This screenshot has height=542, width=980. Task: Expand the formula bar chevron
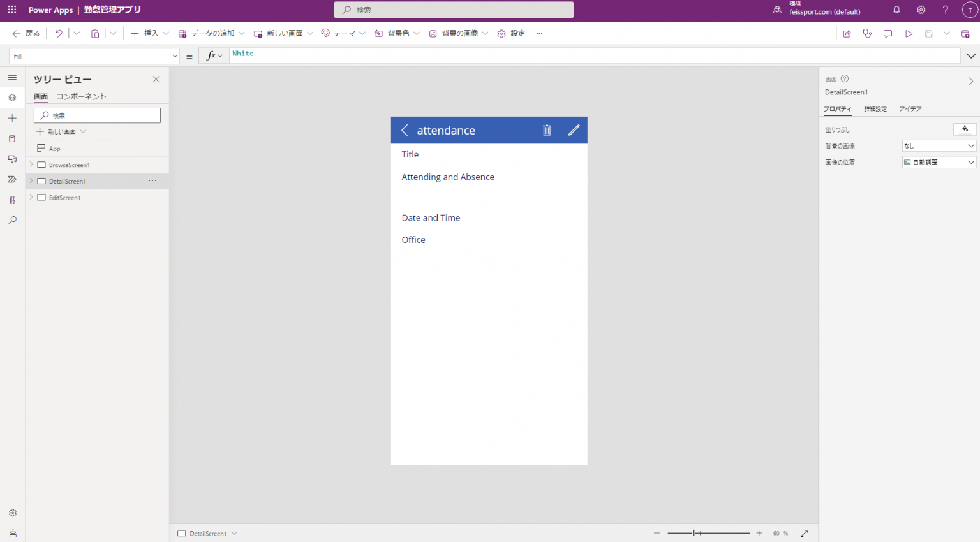tap(970, 56)
